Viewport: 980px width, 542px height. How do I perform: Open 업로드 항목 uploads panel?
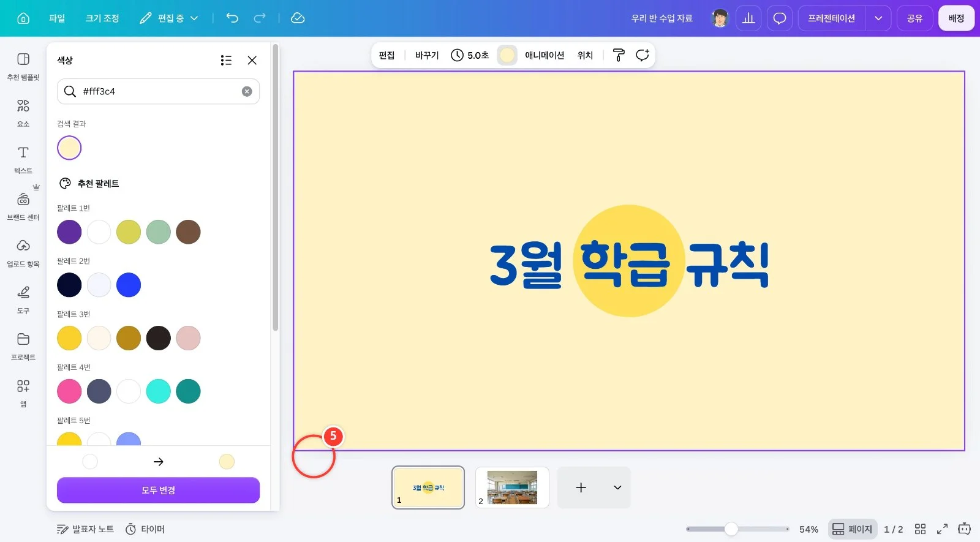click(x=23, y=254)
